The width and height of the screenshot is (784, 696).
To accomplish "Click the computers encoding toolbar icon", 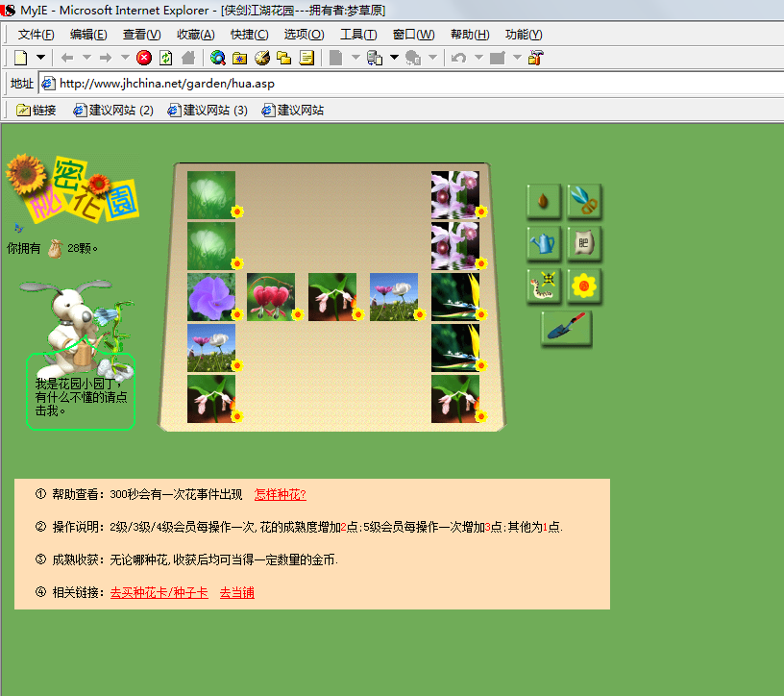I will point(375,58).
